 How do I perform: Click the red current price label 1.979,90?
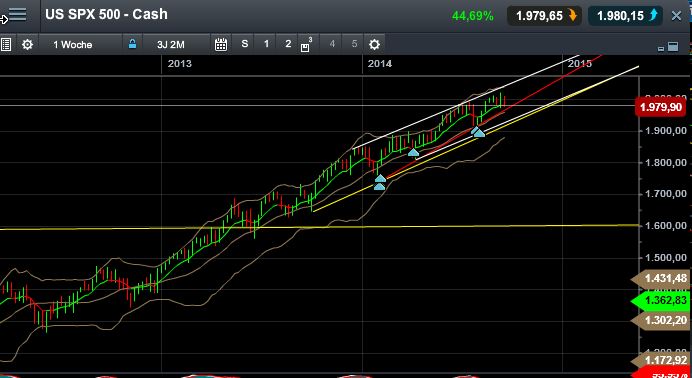coord(661,107)
